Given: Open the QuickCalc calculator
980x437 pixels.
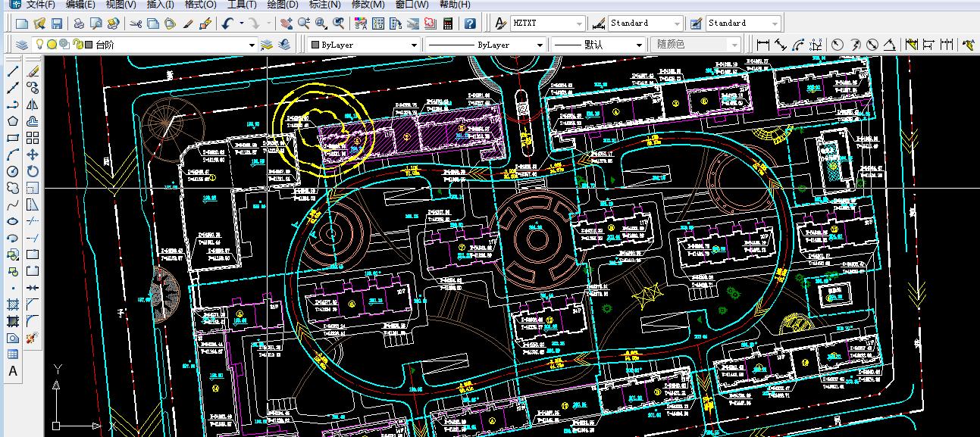Looking at the screenshot, I should (x=448, y=23).
